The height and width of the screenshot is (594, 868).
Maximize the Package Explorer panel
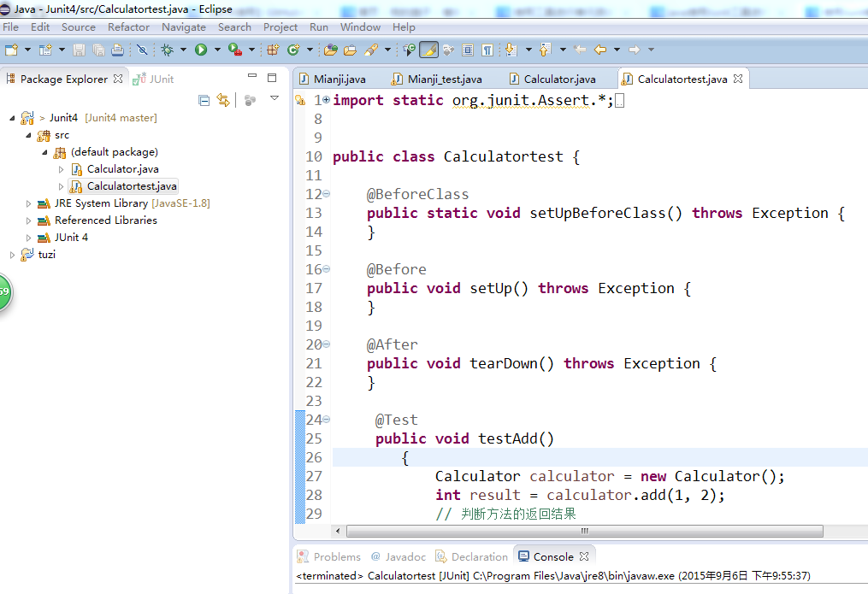(x=272, y=78)
